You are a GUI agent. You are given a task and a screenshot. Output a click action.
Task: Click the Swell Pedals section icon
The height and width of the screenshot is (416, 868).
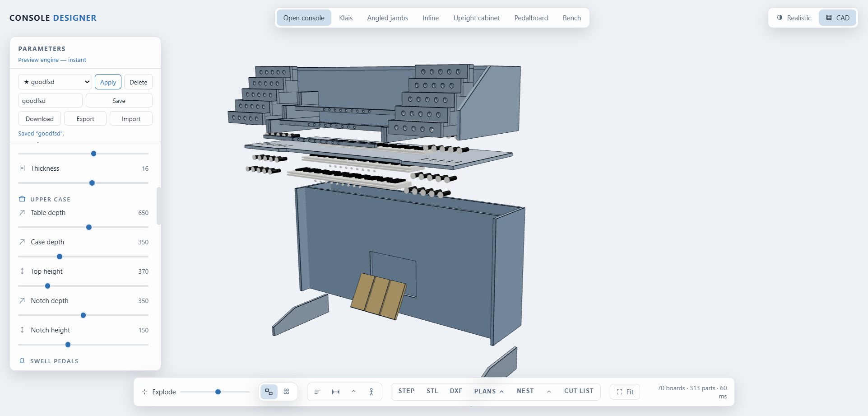[x=22, y=360]
